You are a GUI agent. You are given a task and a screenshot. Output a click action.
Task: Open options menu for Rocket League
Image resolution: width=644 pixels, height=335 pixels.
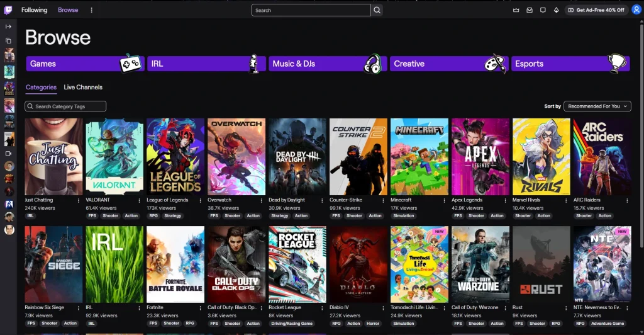point(322,308)
